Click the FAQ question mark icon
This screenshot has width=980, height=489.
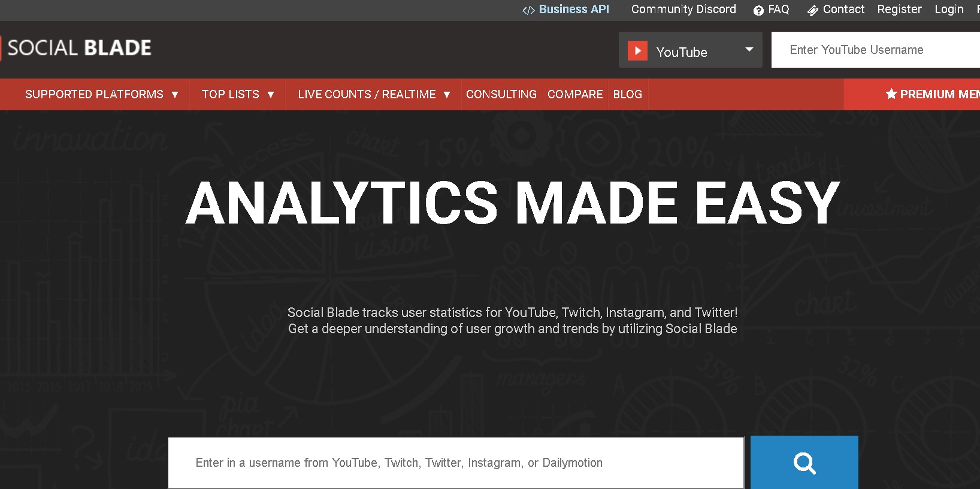pos(758,10)
